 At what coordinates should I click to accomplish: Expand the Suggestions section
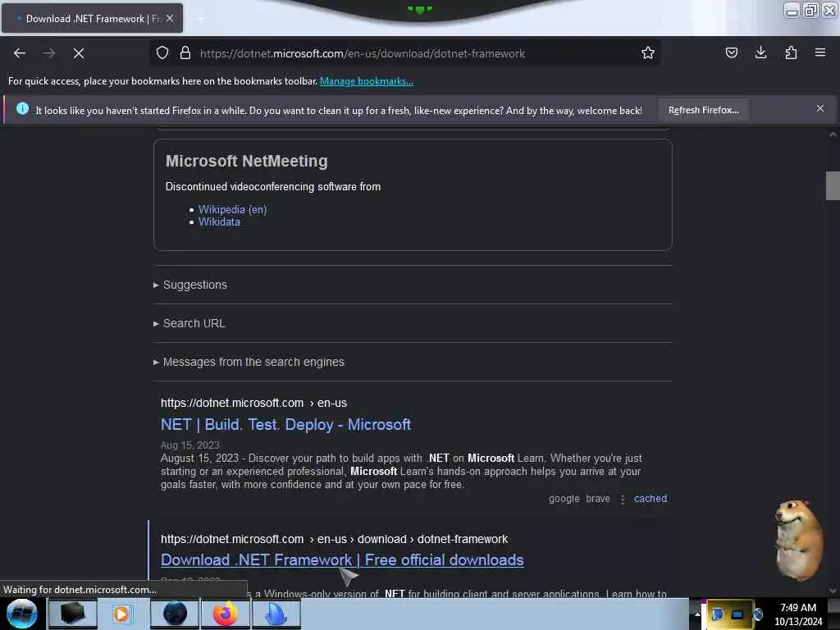point(190,285)
